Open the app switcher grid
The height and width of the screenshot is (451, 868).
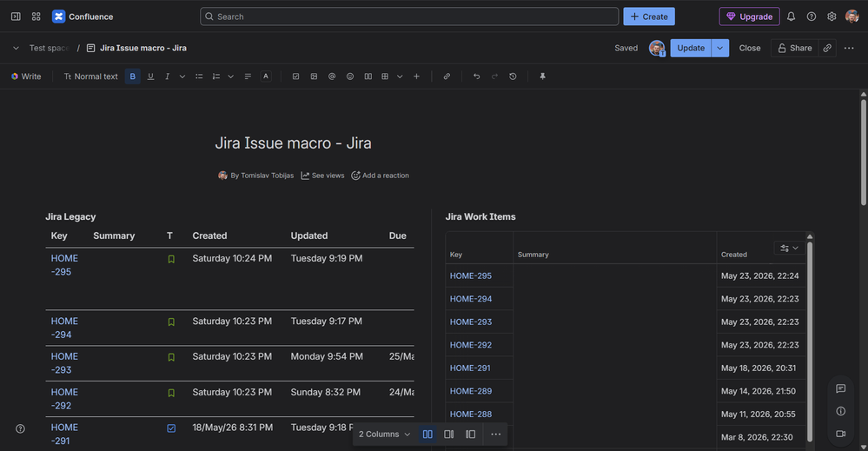[x=36, y=17]
